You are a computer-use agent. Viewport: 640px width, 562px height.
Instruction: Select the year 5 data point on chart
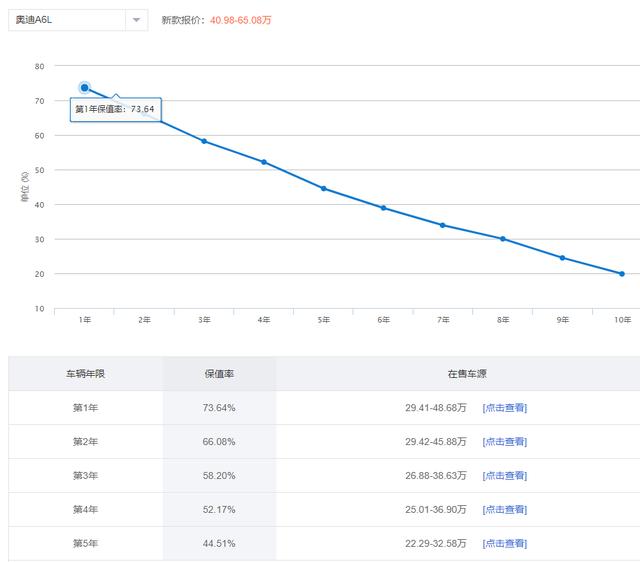pos(323,189)
